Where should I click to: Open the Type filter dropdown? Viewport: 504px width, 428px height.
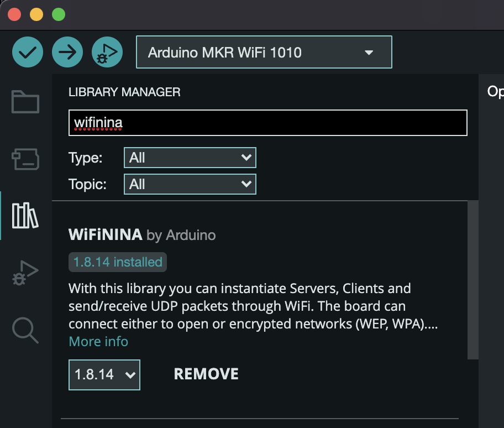tap(190, 158)
